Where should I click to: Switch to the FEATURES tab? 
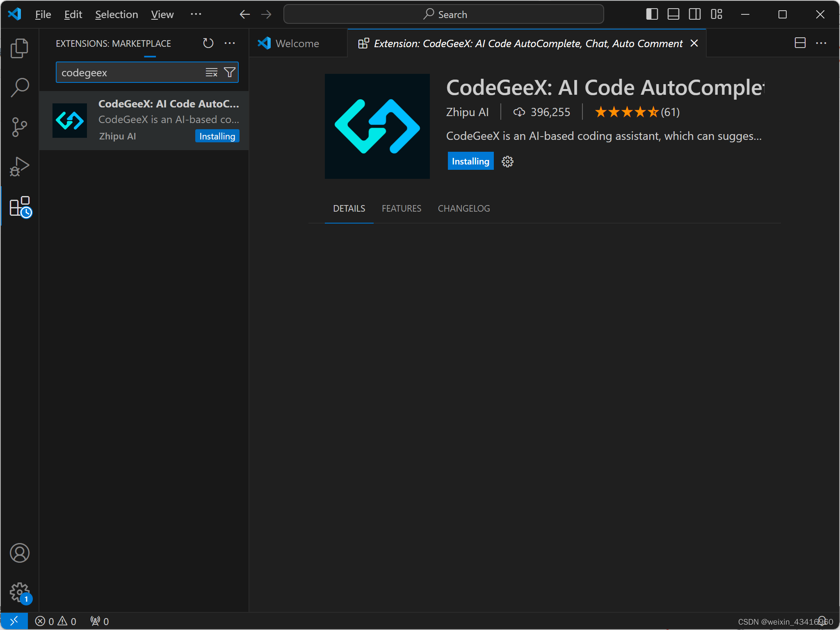click(401, 208)
